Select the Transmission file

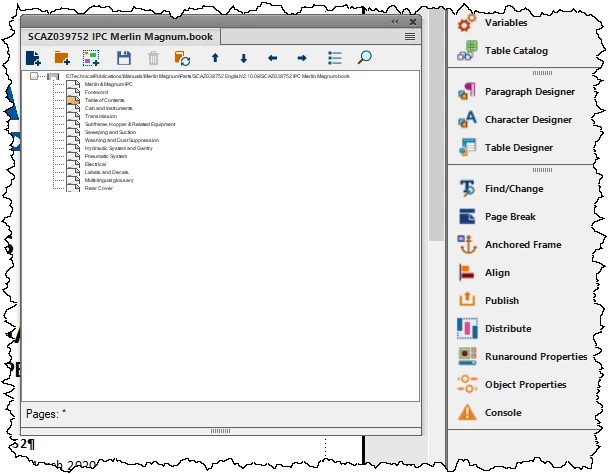click(x=101, y=116)
